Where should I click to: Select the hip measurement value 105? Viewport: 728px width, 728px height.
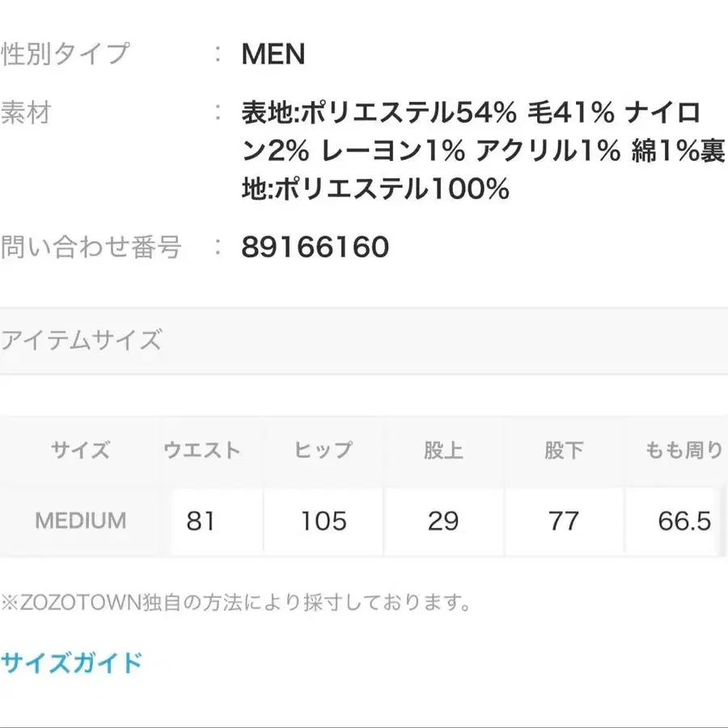click(322, 521)
